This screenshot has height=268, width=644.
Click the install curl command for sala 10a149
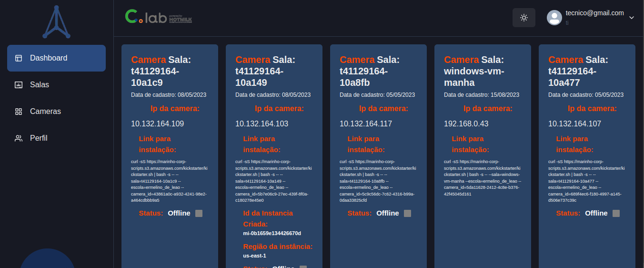pos(274,181)
